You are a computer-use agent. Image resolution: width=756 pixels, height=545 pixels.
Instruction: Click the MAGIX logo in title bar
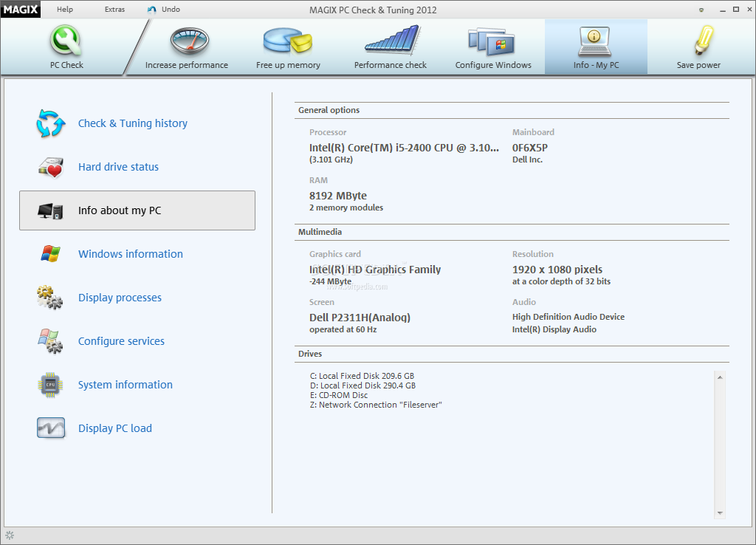tap(20, 9)
